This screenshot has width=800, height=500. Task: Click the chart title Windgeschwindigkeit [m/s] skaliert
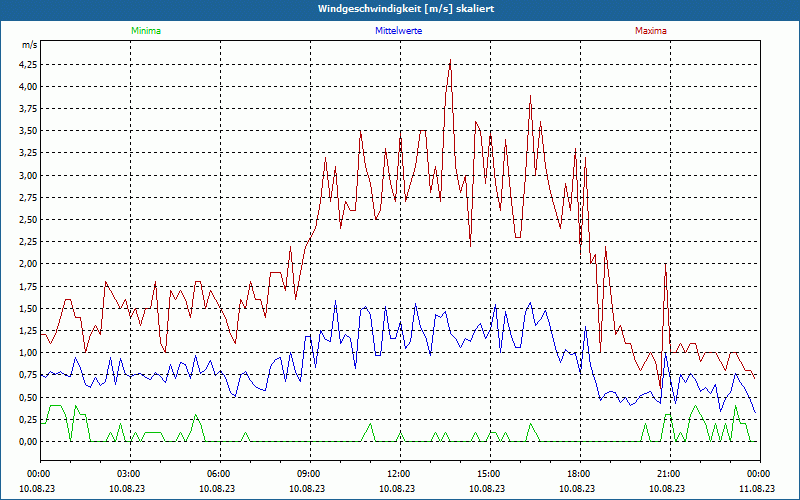(x=406, y=9)
